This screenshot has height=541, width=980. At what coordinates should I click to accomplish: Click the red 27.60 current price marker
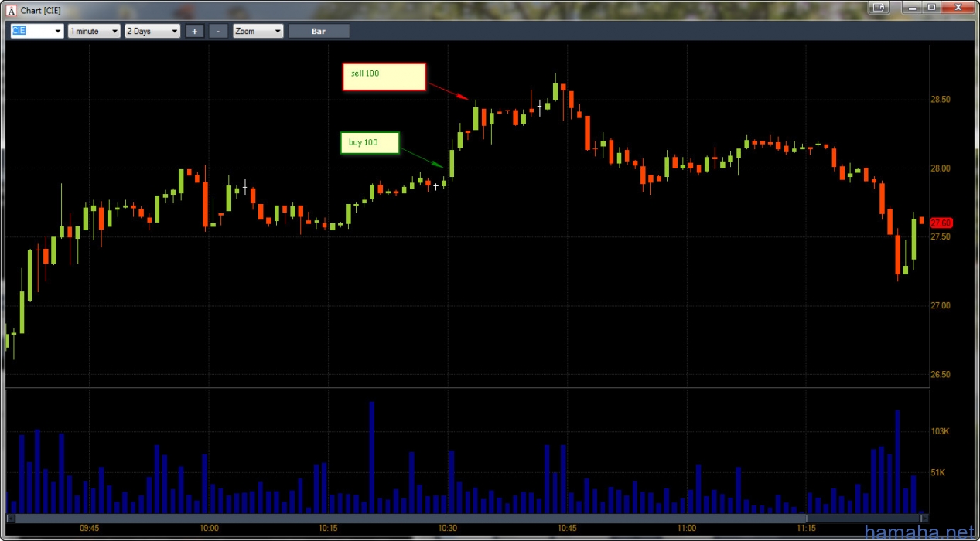[x=941, y=223]
